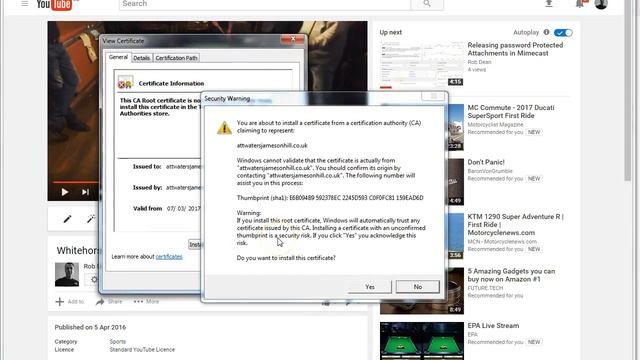The height and width of the screenshot is (360, 640).
Task: Click the Autoplay info icon
Action: 547,32
